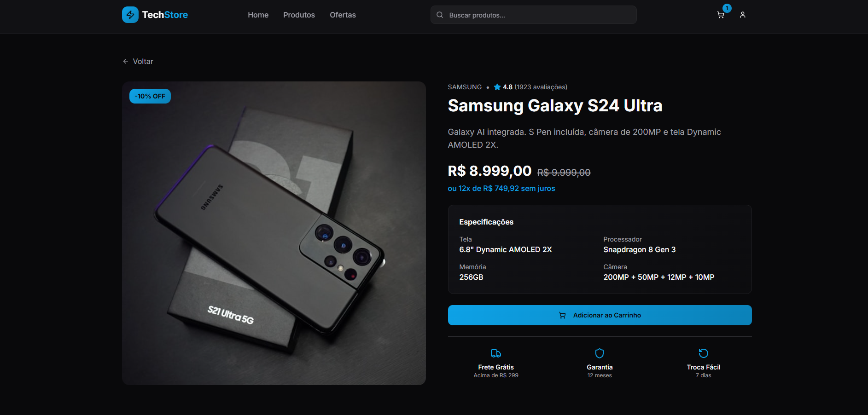Click the blue rating star icon
868x415 pixels.
click(497, 87)
